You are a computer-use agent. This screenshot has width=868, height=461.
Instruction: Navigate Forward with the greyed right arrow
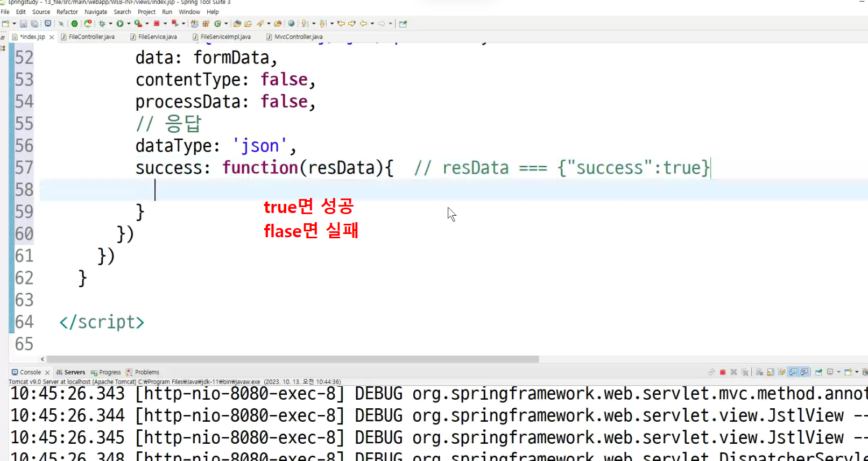pos(382,24)
